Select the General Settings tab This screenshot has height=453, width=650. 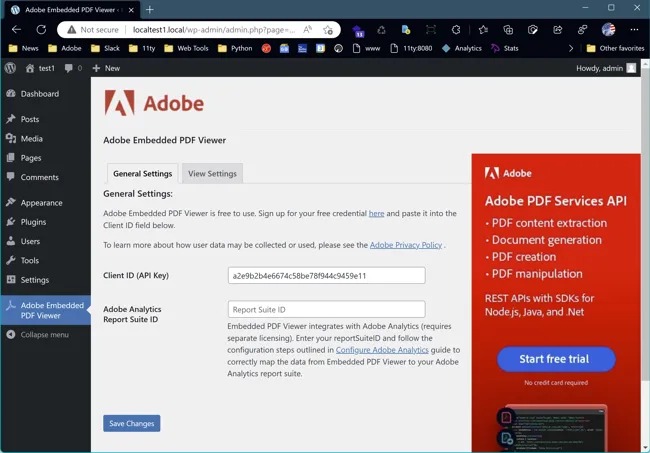click(142, 174)
